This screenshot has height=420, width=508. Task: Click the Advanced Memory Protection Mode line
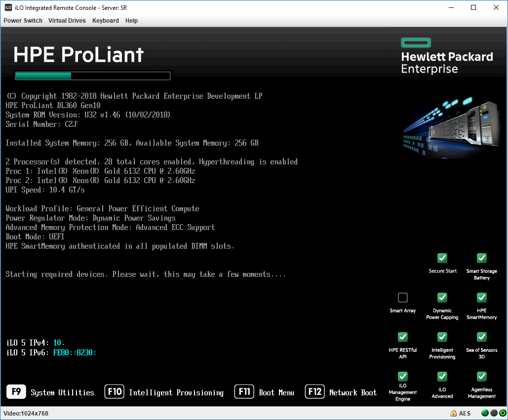coord(110,228)
